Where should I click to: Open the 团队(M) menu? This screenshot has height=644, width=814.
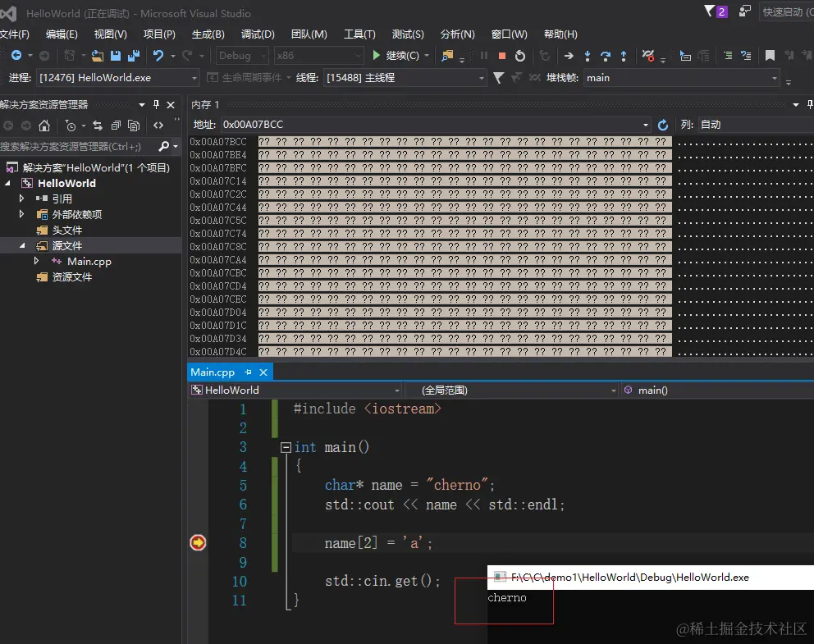(x=309, y=34)
